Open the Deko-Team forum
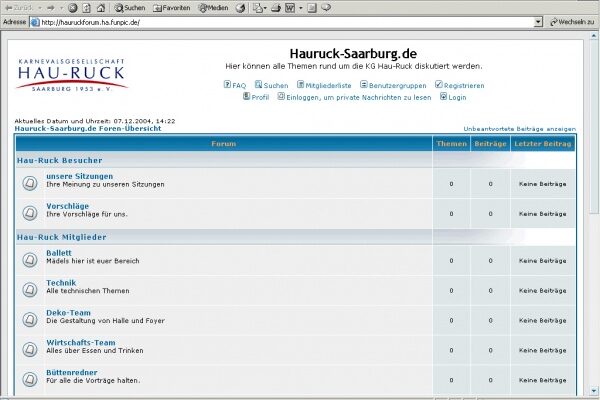 (68, 313)
